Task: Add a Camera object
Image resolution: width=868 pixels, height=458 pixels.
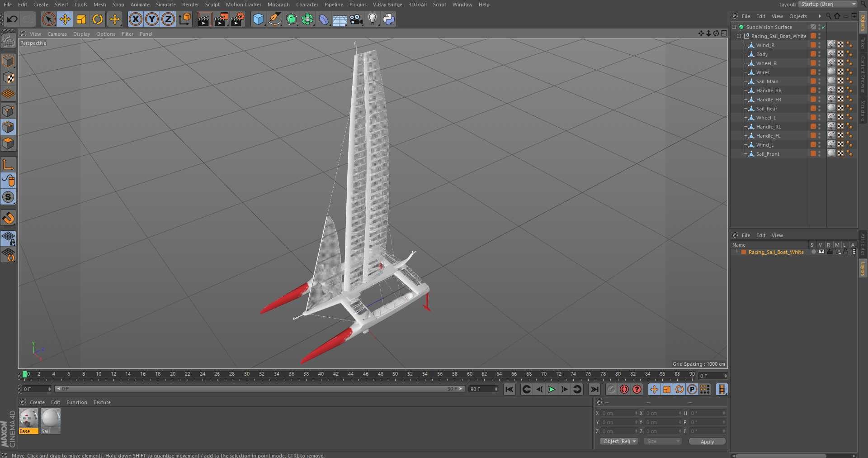Action: click(x=356, y=19)
